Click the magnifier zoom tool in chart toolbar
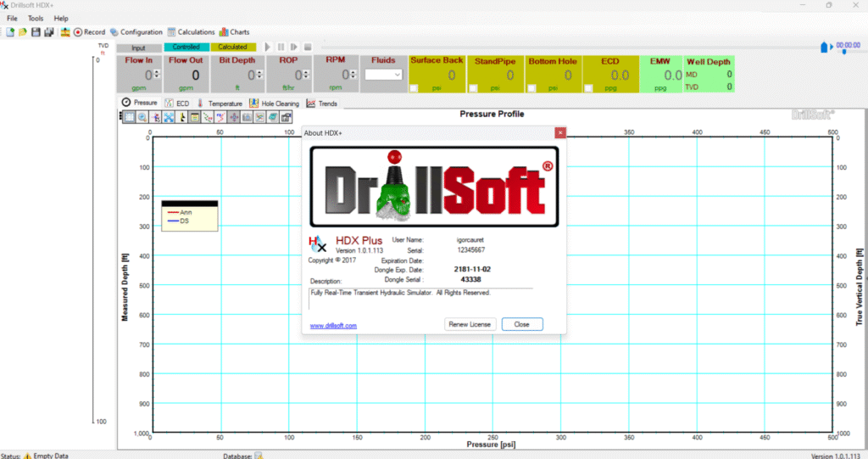This screenshot has width=868, height=459. coord(142,117)
